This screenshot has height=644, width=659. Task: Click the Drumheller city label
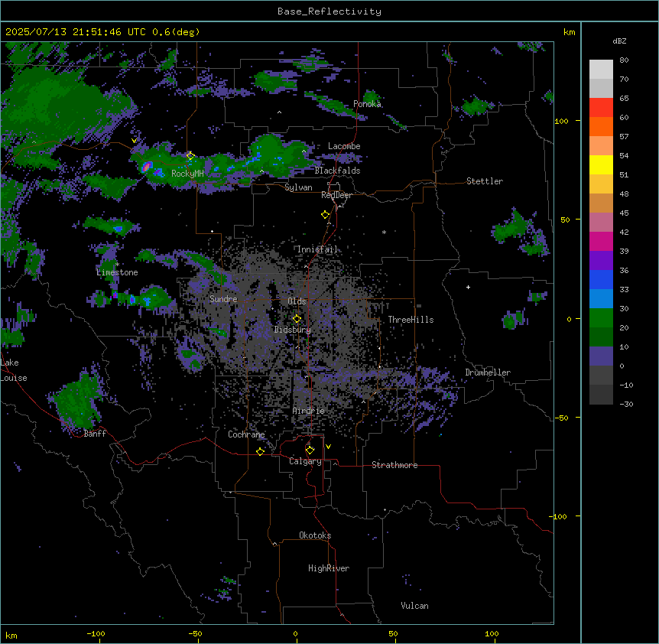[x=488, y=372]
